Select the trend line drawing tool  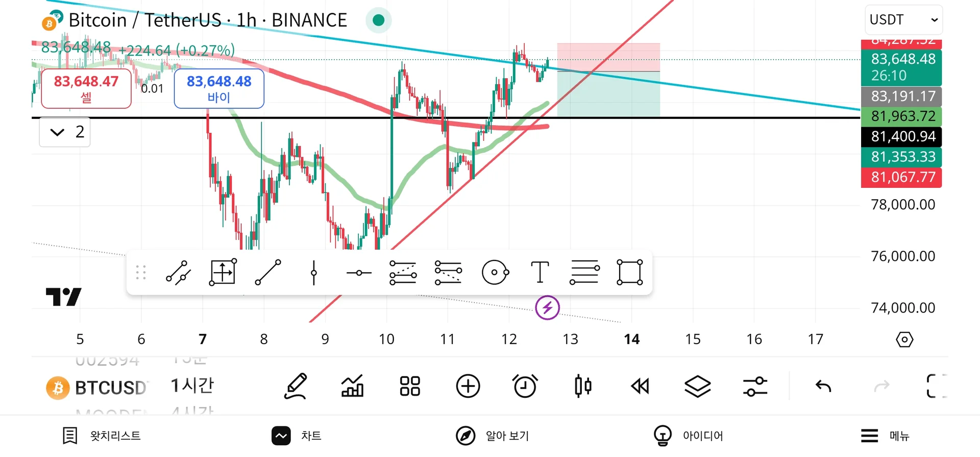268,272
